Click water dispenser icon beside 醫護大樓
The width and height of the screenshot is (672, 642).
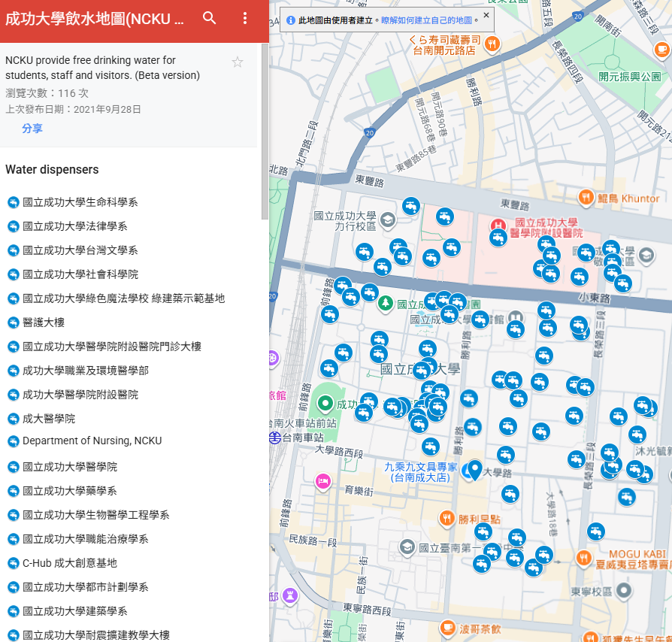pos(13,323)
